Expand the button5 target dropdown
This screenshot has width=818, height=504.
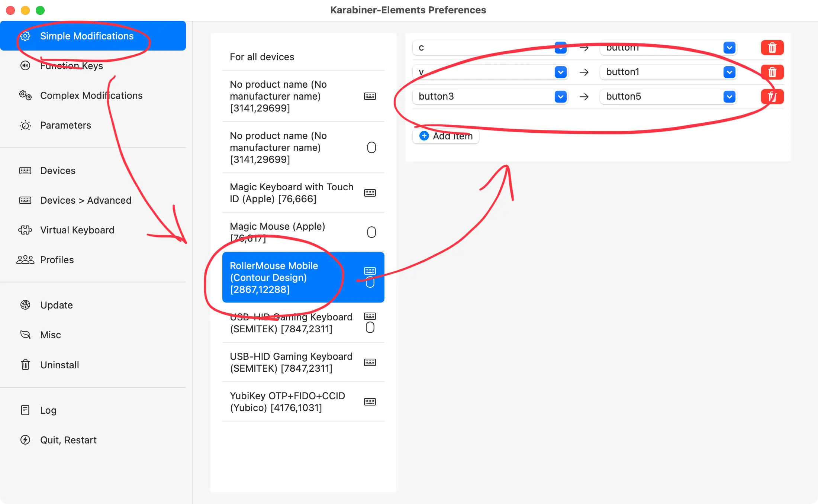pyautogui.click(x=729, y=97)
